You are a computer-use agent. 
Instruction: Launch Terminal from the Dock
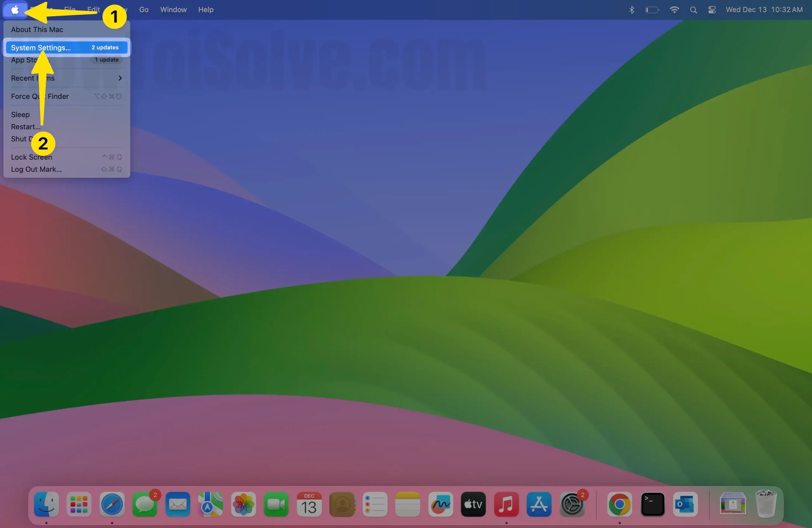coord(652,505)
